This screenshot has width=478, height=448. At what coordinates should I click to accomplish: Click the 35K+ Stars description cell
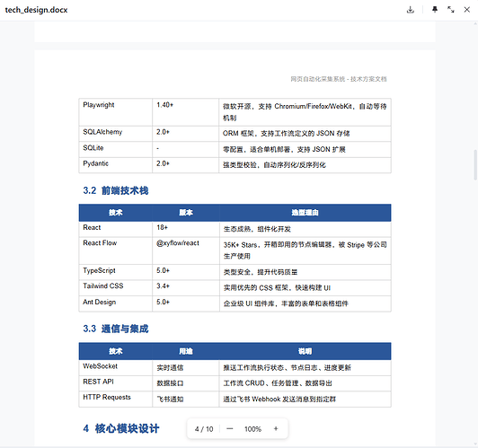[305, 250]
